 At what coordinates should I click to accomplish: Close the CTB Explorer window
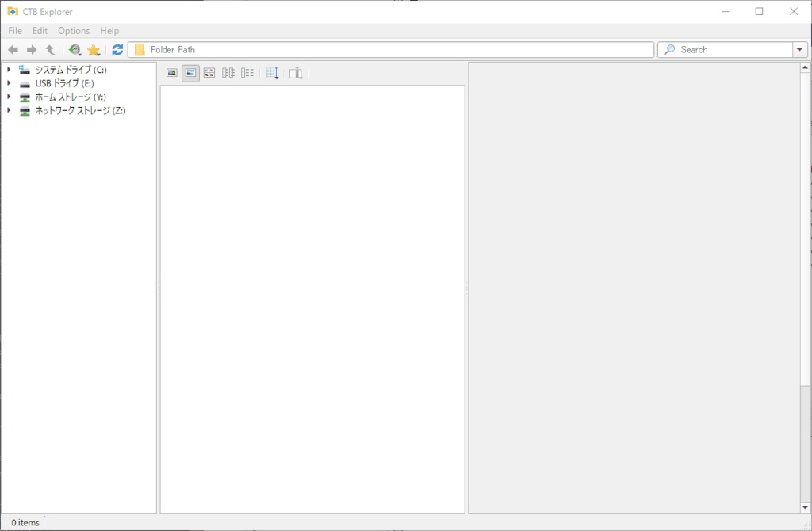[x=793, y=11]
